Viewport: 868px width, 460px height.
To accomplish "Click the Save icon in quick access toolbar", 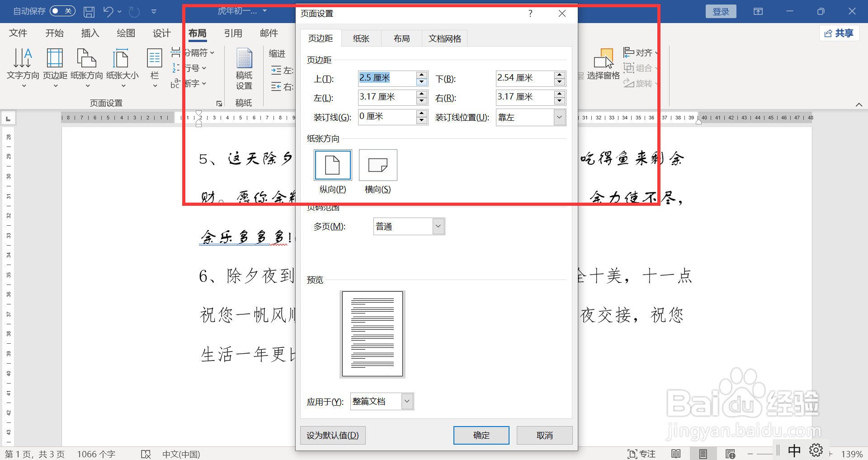I will coord(89,11).
